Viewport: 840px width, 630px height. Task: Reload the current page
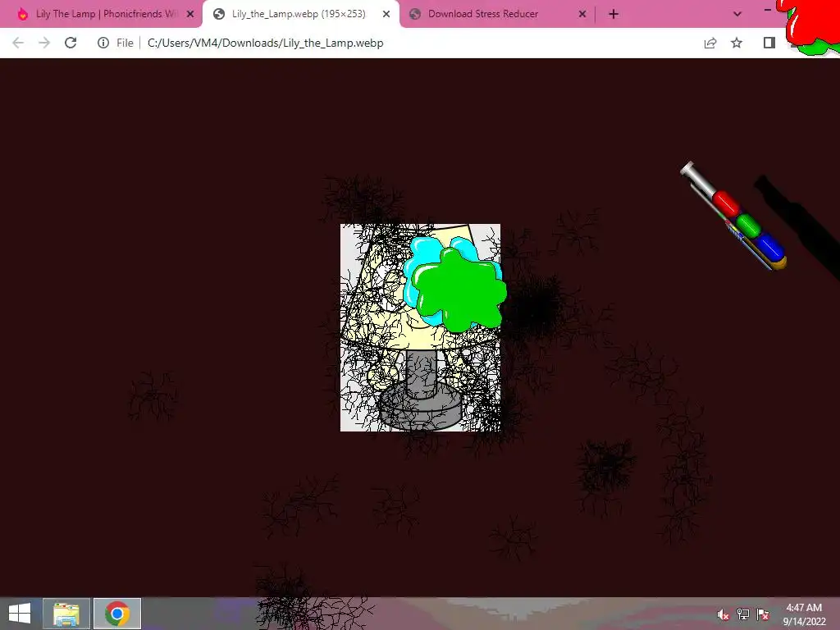coord(71,43)
